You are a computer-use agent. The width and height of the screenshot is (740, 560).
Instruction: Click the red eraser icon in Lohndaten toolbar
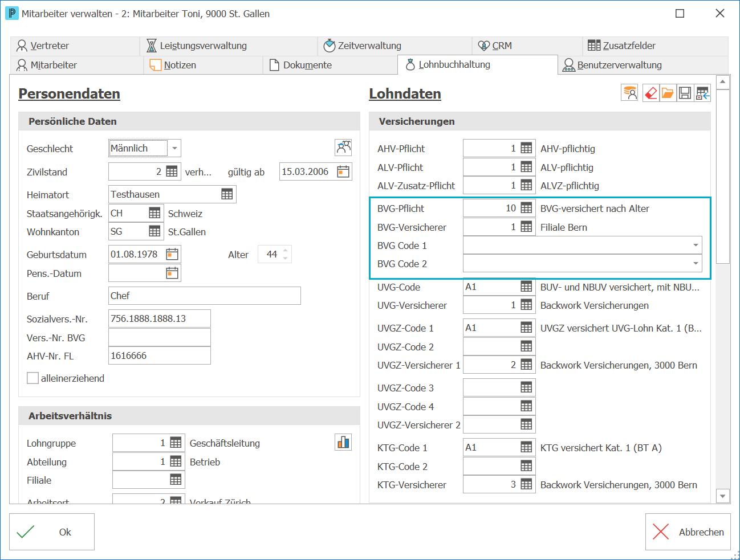650,93
